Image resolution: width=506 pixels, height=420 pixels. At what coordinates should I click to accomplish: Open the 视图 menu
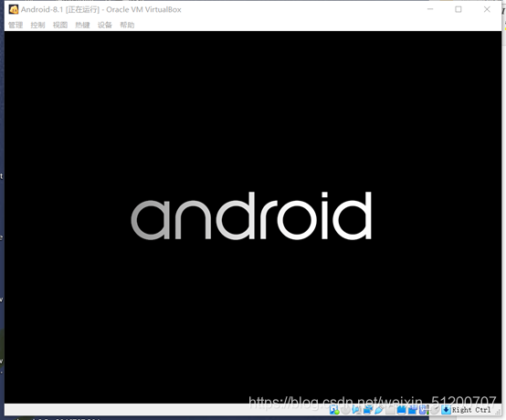60,25
